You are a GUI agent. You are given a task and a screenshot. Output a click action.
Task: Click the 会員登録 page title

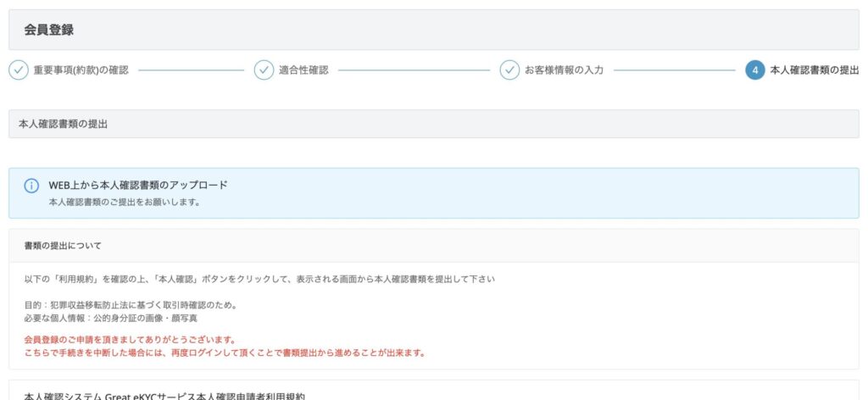point(49,30)
